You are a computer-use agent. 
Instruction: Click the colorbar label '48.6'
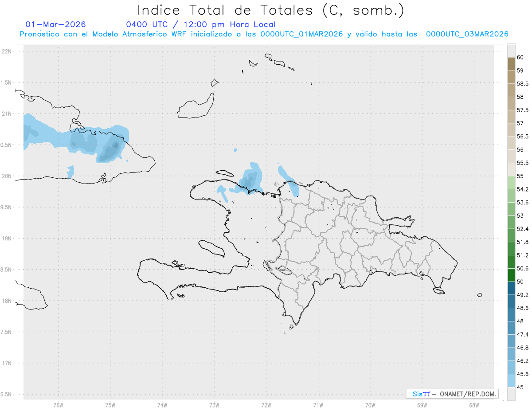point(523,308)
